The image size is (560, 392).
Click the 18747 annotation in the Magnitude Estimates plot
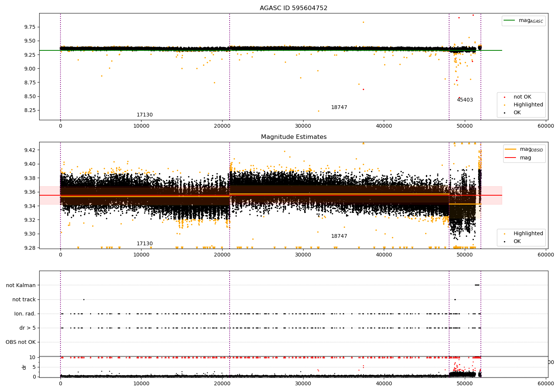[339, 236]
